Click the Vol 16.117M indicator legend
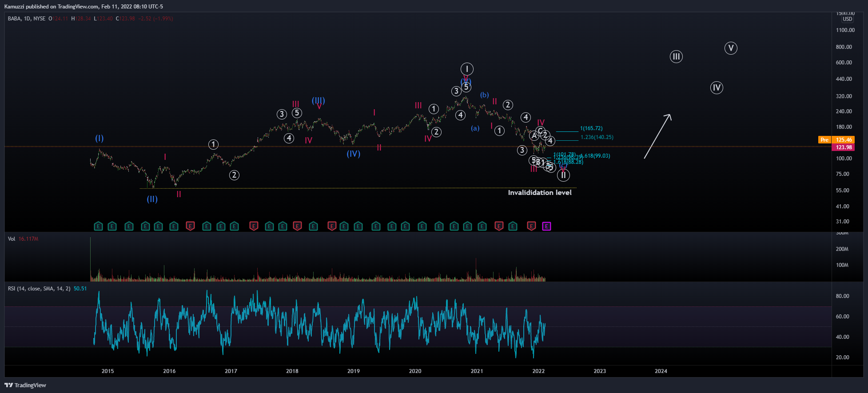This screenshot has width=868, height=393. click(x=23, y=239)
